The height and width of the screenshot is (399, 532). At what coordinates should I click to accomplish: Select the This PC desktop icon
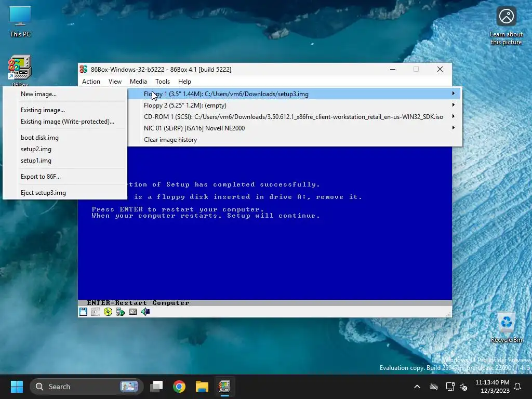[20, 21]
